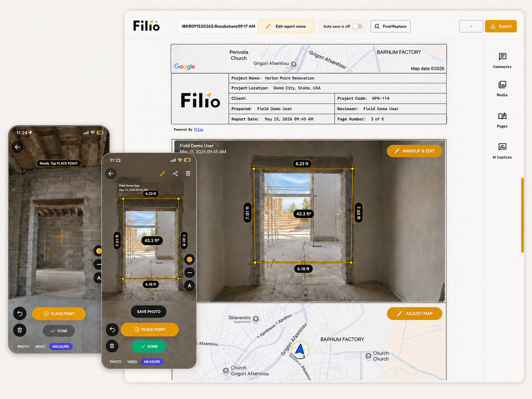
Task: Tap undo icon on left phone
Action: coord(20,313)
